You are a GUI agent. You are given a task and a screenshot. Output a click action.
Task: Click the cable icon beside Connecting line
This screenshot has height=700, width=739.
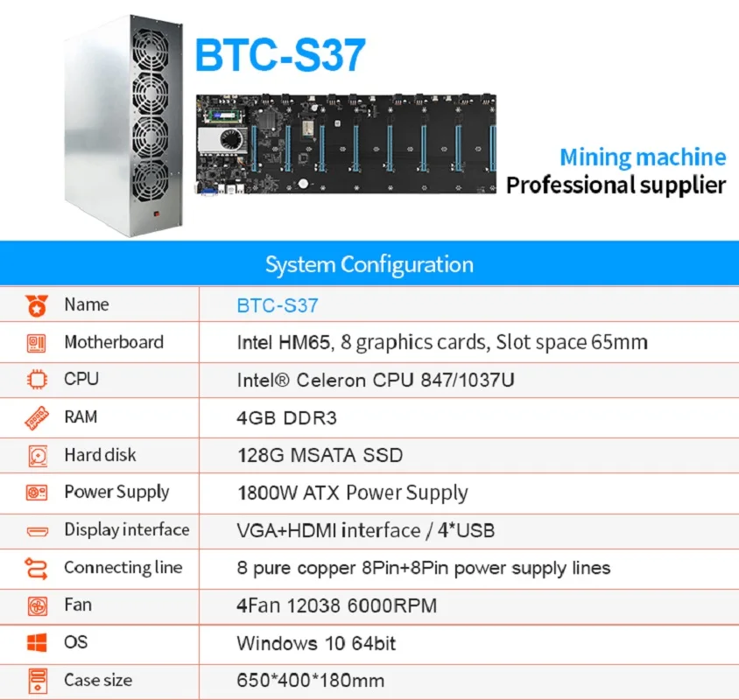click(x=36, y=568)
